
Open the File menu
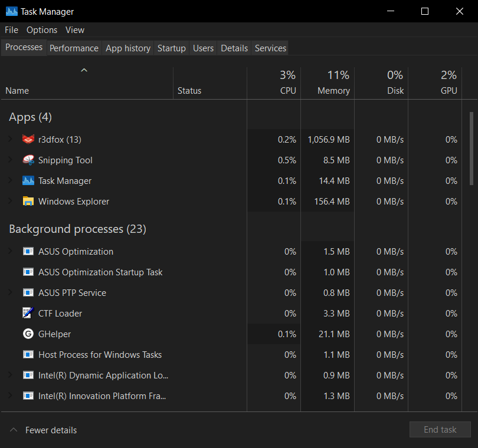(11, 30)
